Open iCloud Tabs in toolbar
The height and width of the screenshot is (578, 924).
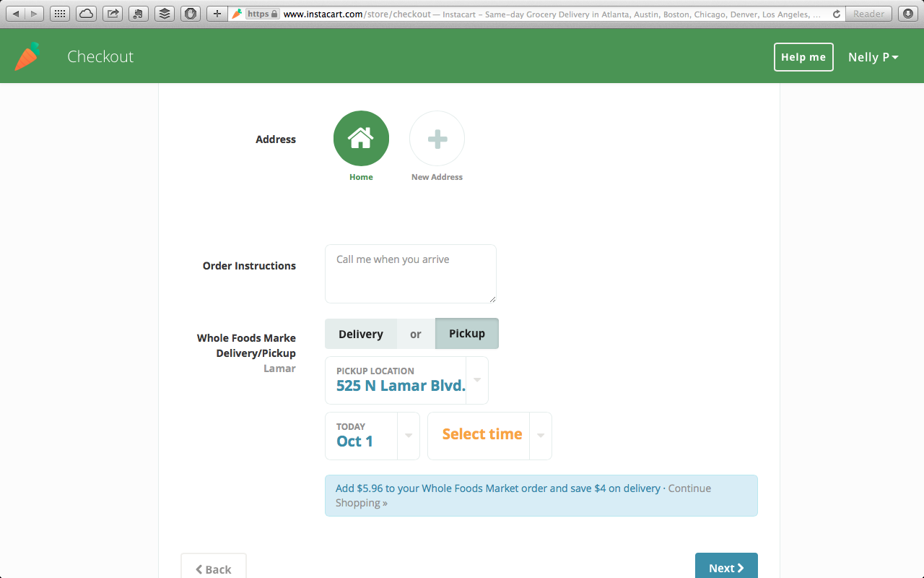point(86,14)
